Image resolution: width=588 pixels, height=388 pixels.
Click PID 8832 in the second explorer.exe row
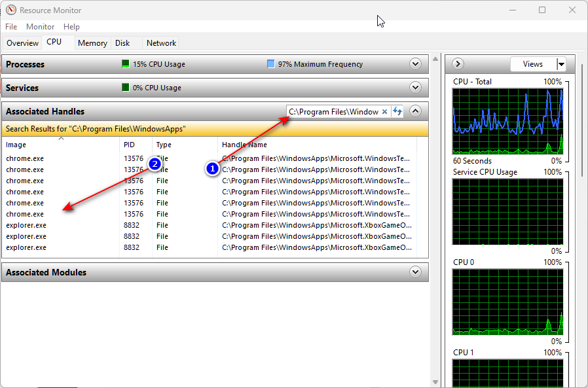pyautogui.click(x=132, y=236)
